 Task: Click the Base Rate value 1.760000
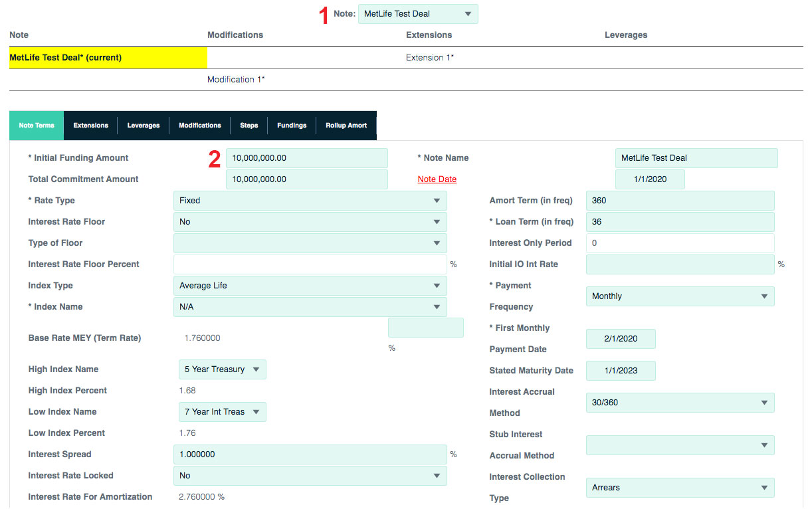[x=202, y=338]
